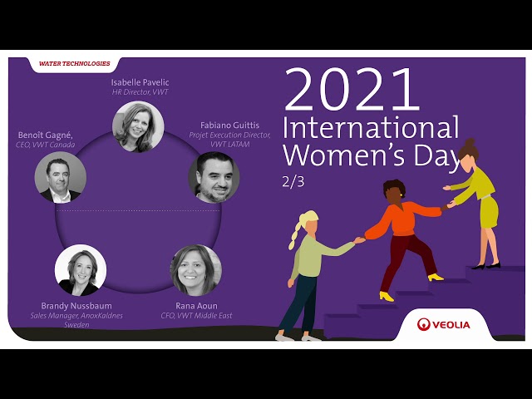Click the '2/3' part indicator
The height and width of the screenshot is (399, 532).
[293, 182]
